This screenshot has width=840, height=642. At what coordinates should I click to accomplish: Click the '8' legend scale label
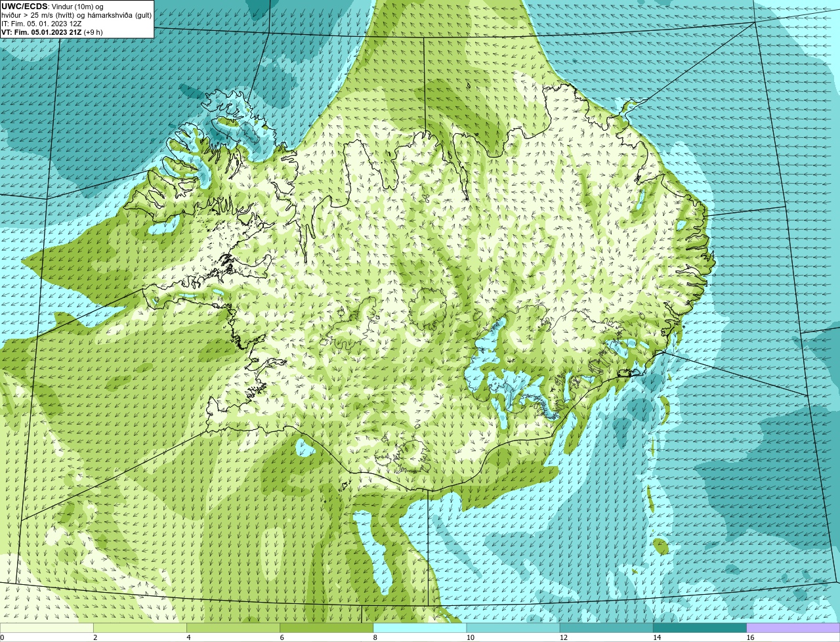[x=375, y=637]
